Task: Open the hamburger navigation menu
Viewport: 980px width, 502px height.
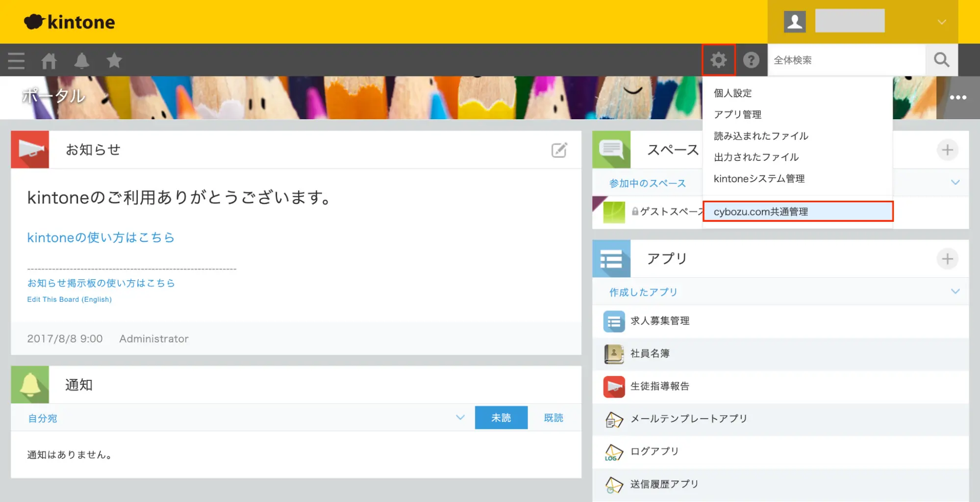Action: (16, 60)
